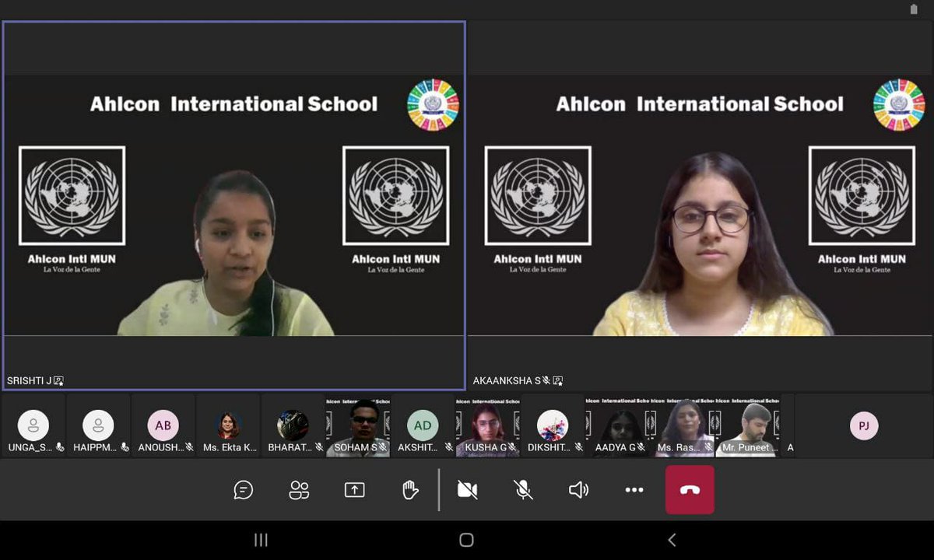934x560 pixels.
Task: Tap the Android back button
Action: tap(672, 540)
